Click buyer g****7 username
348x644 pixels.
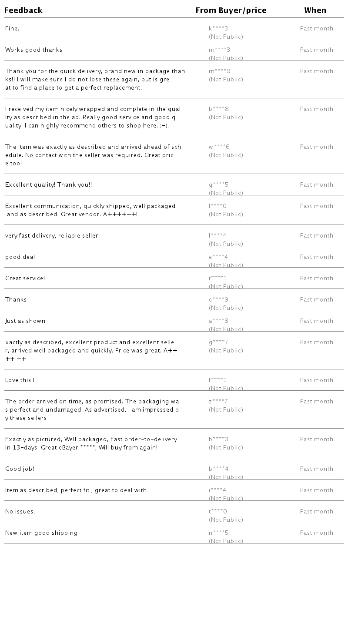[x=218, y=342]
